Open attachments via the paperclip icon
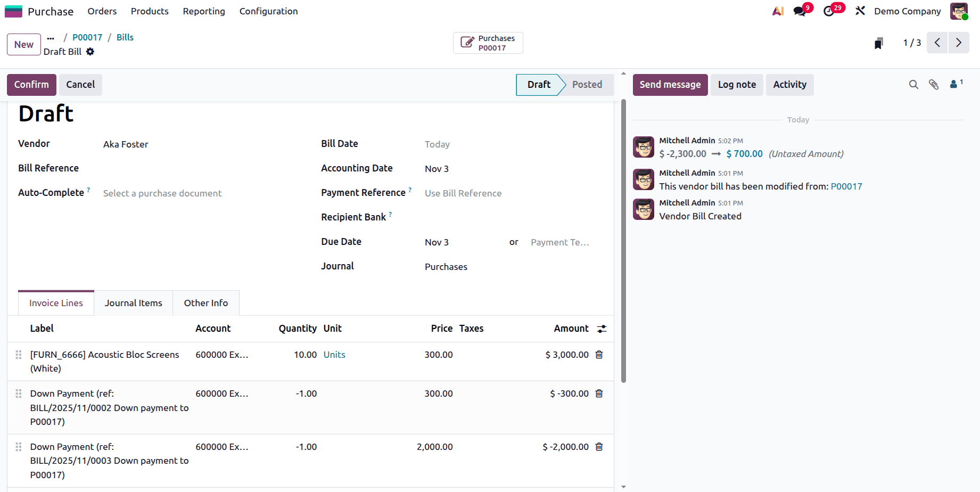980x492 pixels. pos(934,84)
